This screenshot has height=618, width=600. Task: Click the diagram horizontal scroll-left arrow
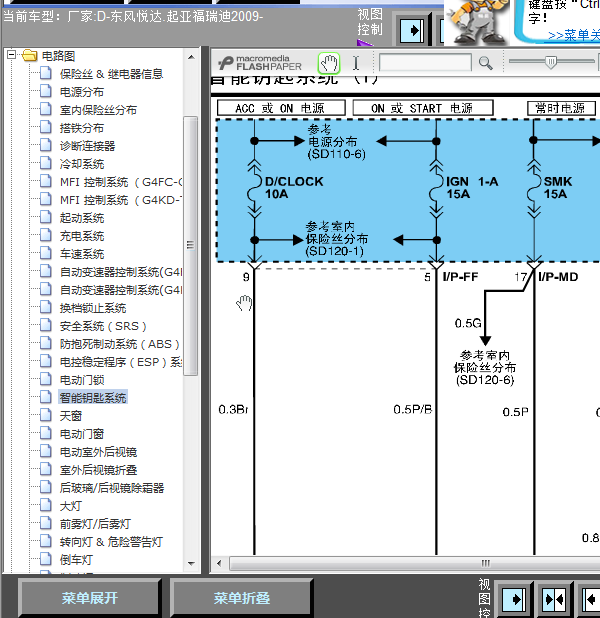point(219,563)
